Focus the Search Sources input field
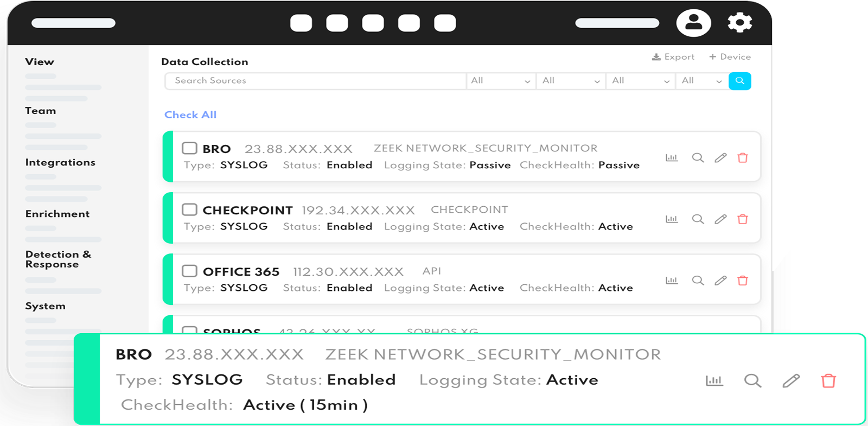Image resolution: width=868 pixels, height=426 pixels. 315,81
